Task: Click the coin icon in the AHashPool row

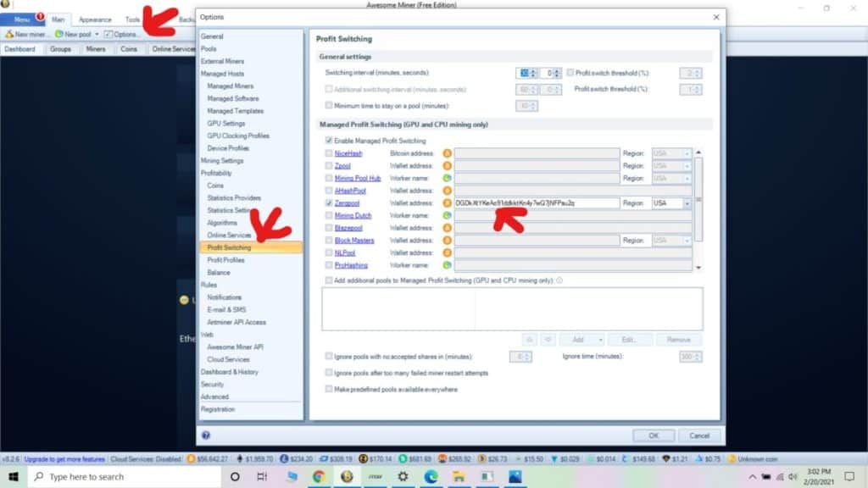Action: [x=448, y=191]
